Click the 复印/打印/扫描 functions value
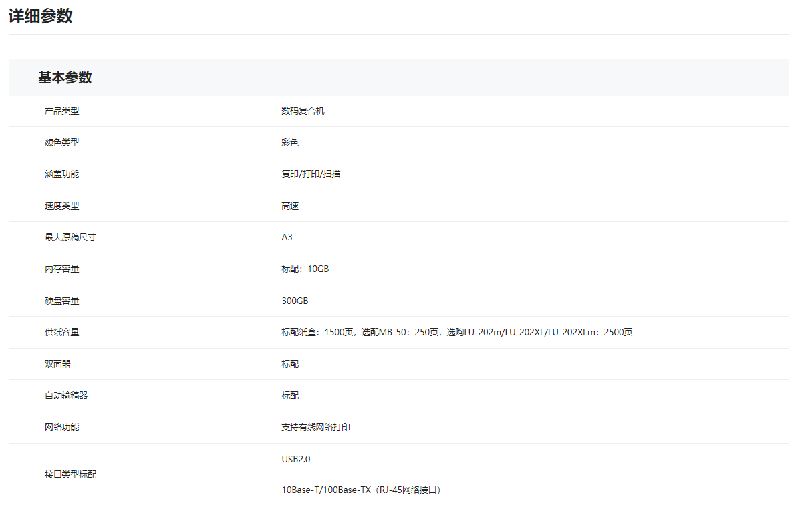Image resolution: width=812 pixels, height=505 pixels. [x=311, y=174]
